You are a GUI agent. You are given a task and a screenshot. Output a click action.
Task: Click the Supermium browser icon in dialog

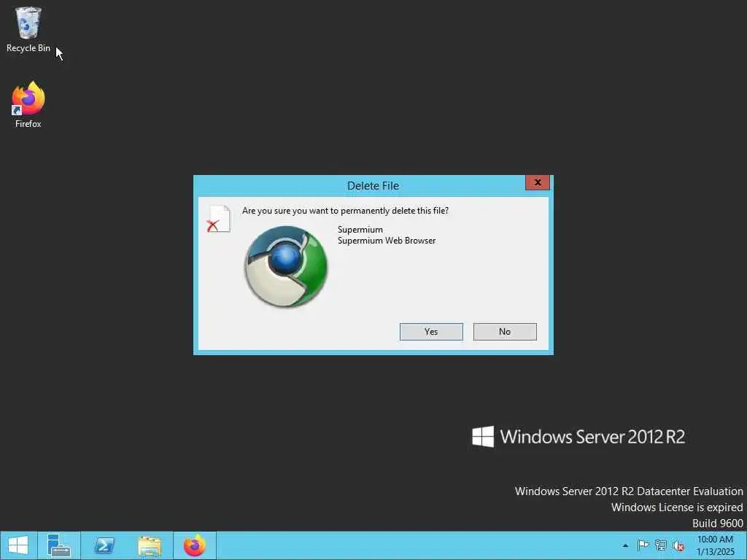pyautogui.click(x=286, y=266)
